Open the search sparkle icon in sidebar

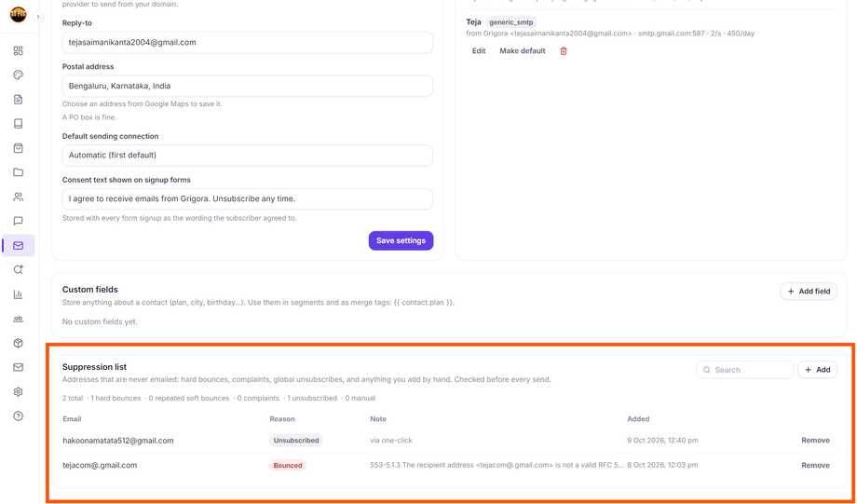18,269
